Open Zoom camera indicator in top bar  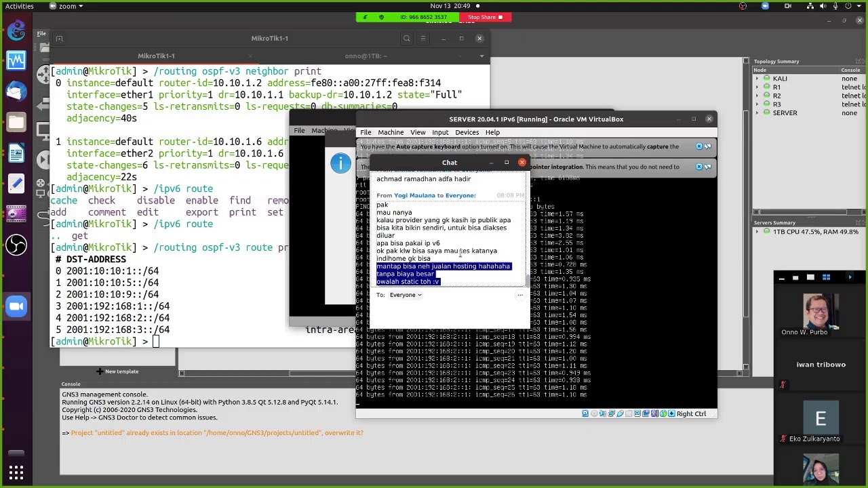787,6
